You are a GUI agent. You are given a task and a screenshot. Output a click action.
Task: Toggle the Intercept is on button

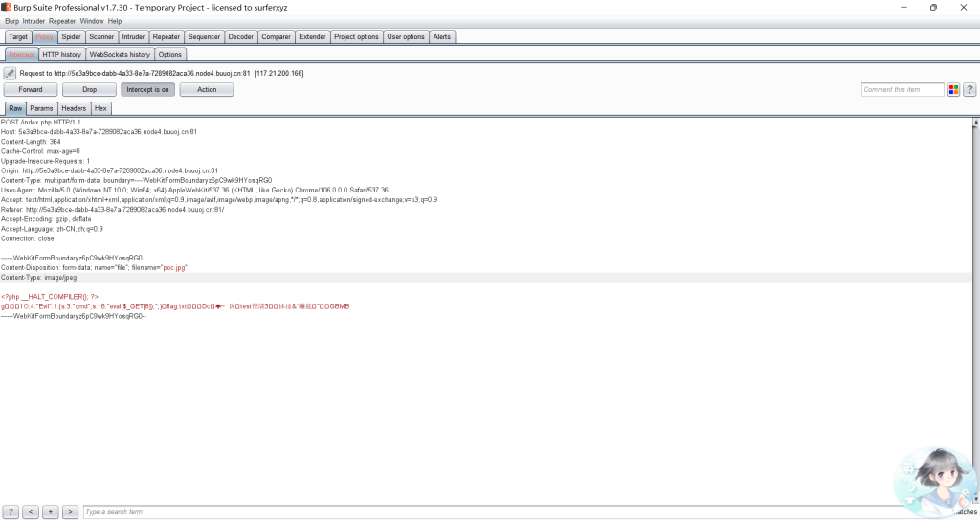[147, 90]
